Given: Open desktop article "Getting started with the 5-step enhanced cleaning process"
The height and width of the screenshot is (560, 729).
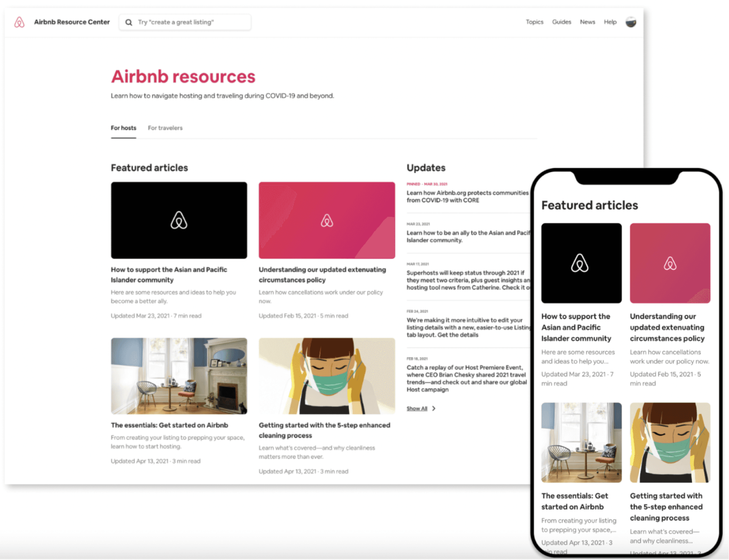Looking at the screenshot, I should 324,430.
